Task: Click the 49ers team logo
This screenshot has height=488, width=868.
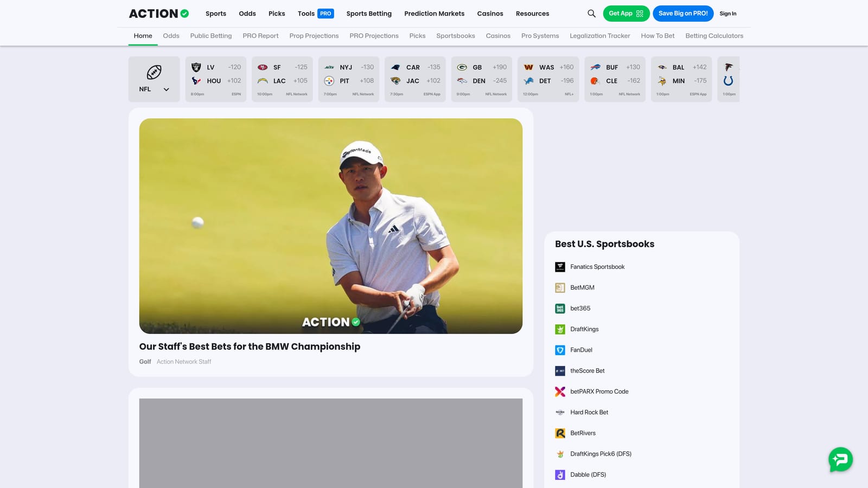Action: pyautogui.click(x=263, y=67)
